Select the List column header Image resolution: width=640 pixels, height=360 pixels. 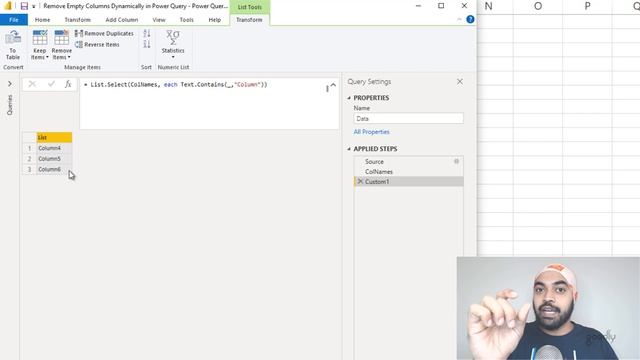pos(54,138)
